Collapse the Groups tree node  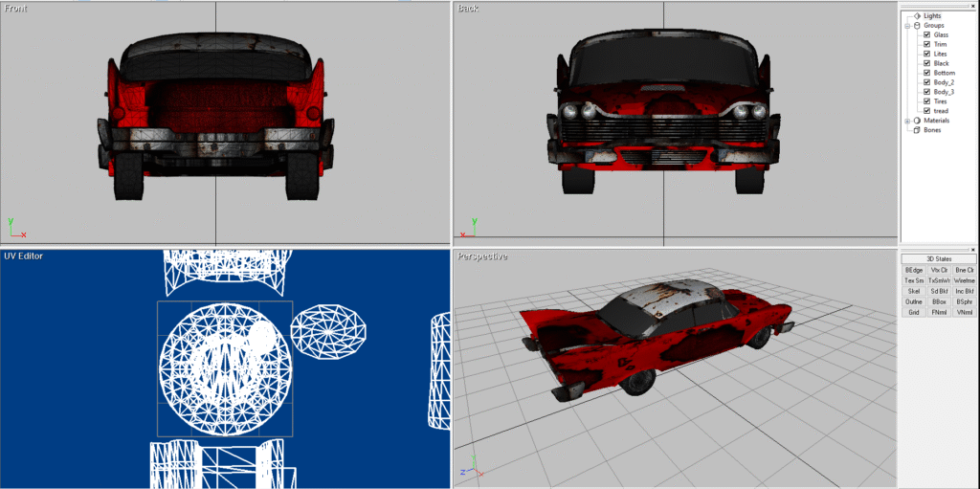(x=907, y=25)
